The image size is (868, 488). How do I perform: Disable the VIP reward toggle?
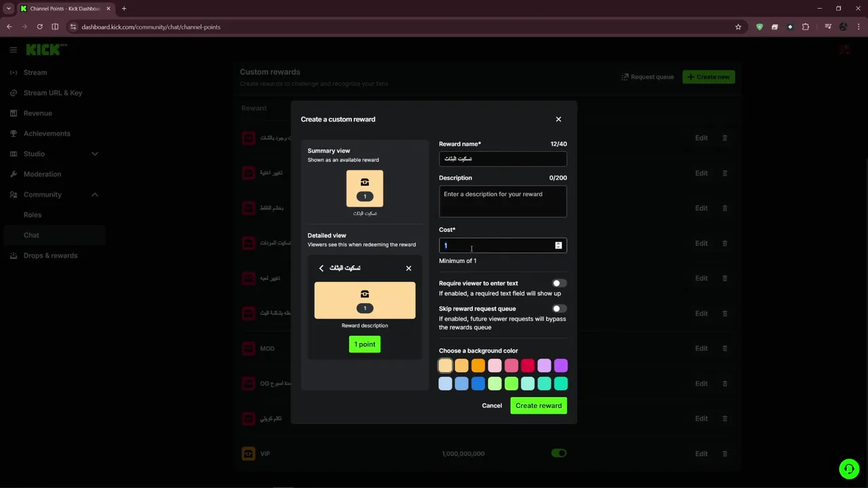click(559, 453)
